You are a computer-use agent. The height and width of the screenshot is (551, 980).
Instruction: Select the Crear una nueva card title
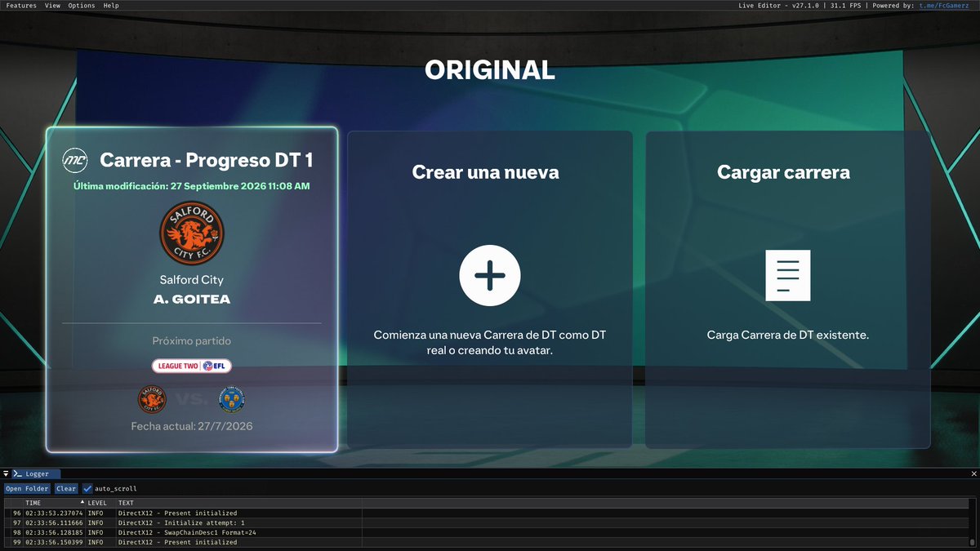(486, 172)
